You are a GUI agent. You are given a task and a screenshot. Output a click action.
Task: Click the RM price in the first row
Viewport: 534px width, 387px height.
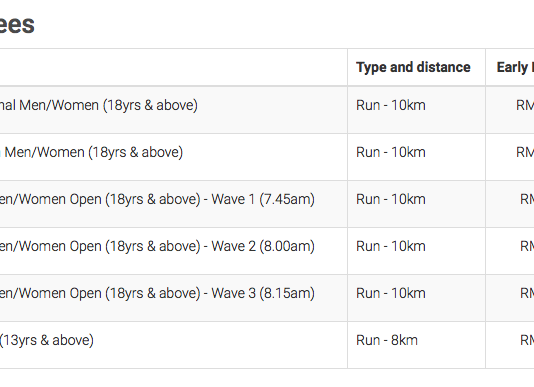[x=525, y=105]
